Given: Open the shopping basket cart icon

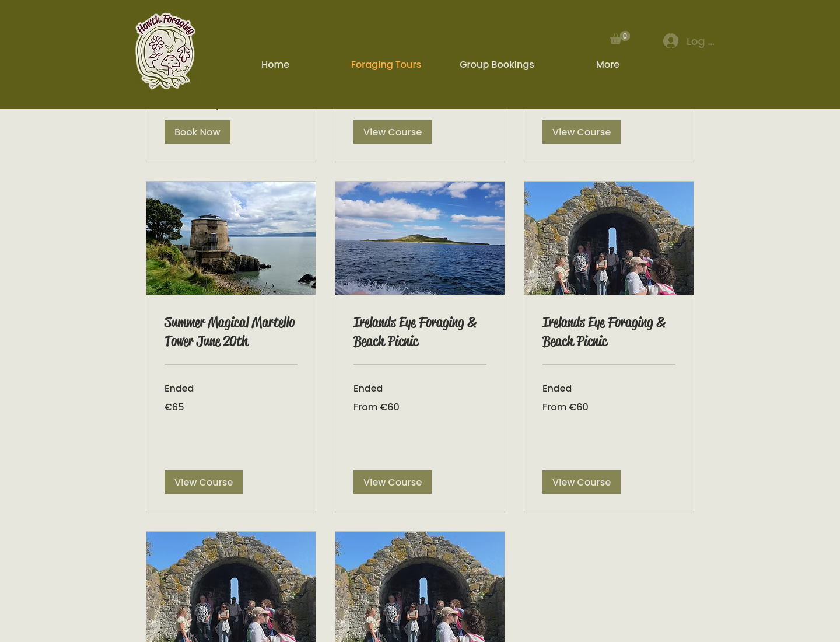Looking at the screenshot, I should coord(619,39).
